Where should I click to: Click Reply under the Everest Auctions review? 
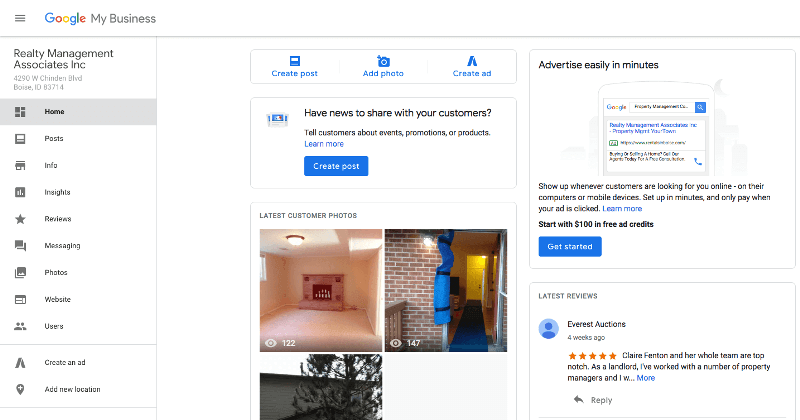(x=602, y=400)
